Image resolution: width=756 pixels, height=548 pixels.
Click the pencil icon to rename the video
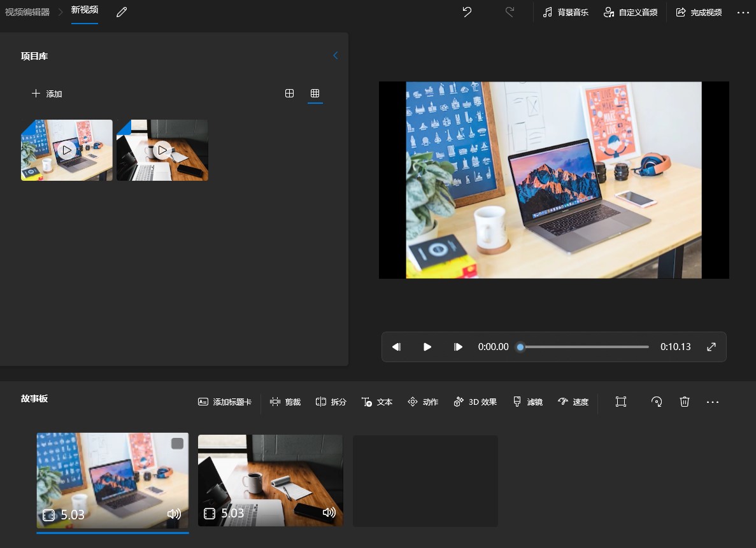point(122,12)
